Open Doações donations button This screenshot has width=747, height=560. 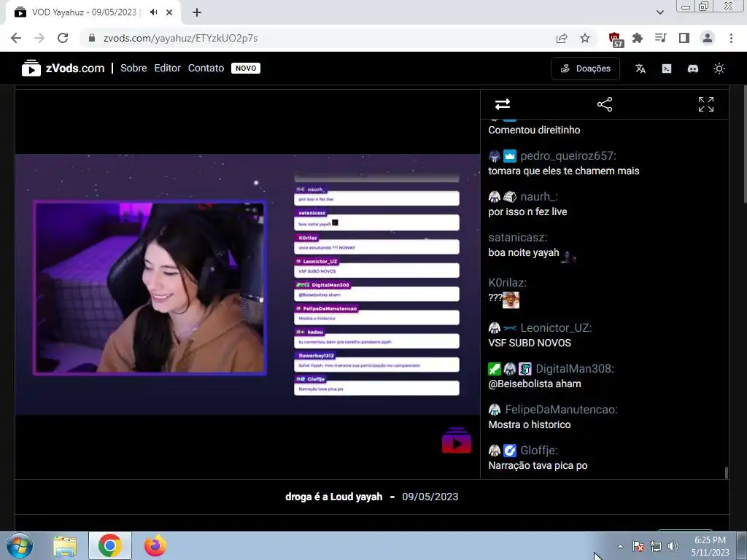[586, 69]
